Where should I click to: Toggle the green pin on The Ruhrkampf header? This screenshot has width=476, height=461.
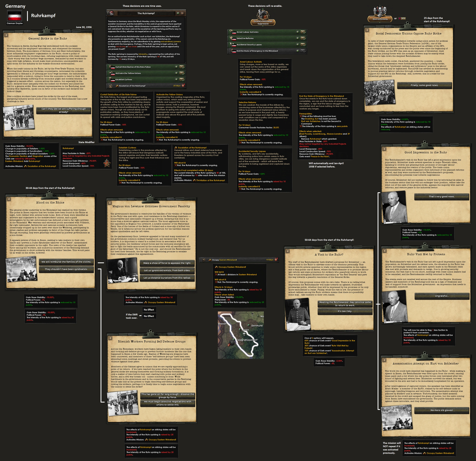pos(178,13)
